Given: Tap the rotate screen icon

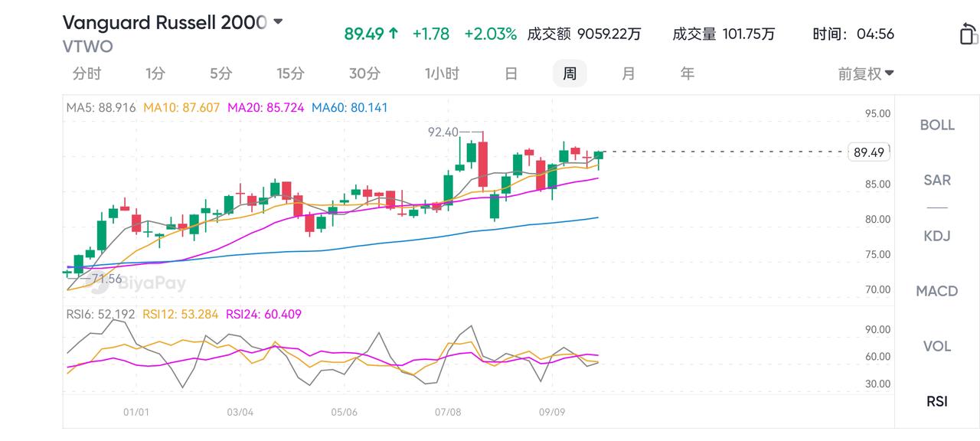Looking at the screenshot, I should (x=968, y=34).
